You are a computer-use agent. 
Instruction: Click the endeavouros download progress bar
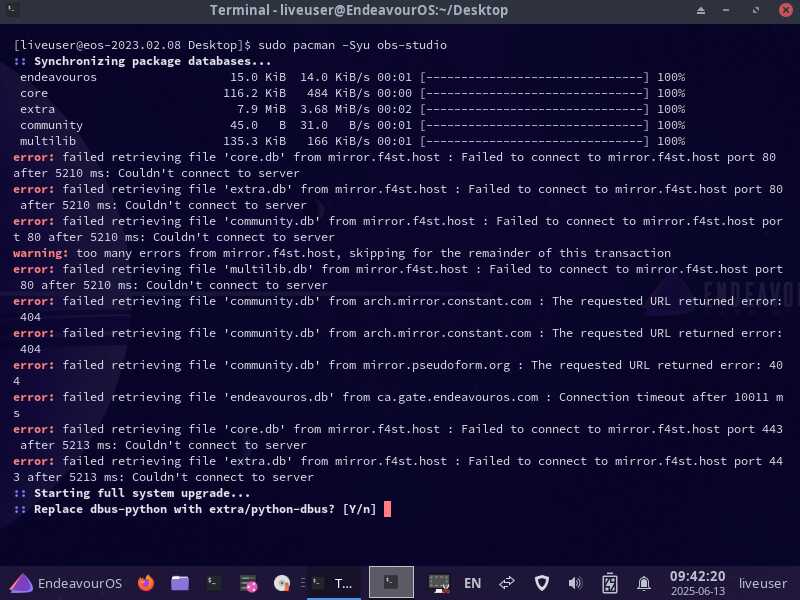coord(534,77)
